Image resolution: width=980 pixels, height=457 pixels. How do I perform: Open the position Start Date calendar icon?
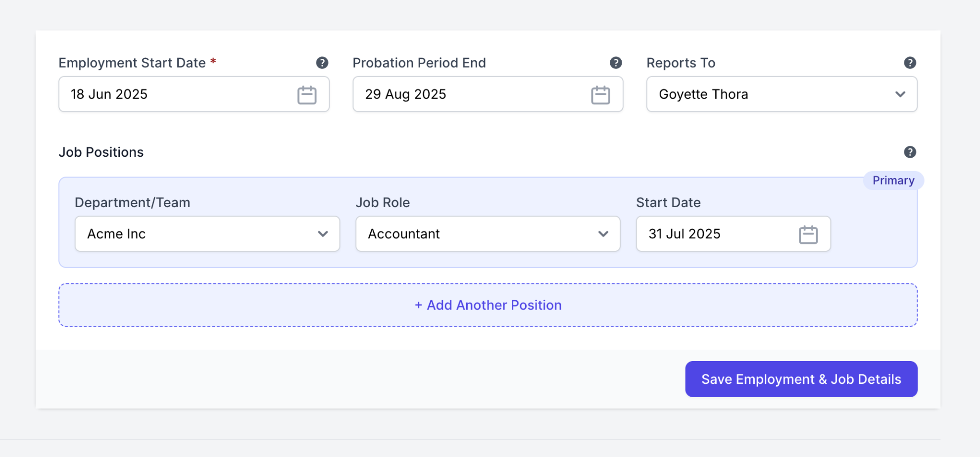[x=808, y=234]
